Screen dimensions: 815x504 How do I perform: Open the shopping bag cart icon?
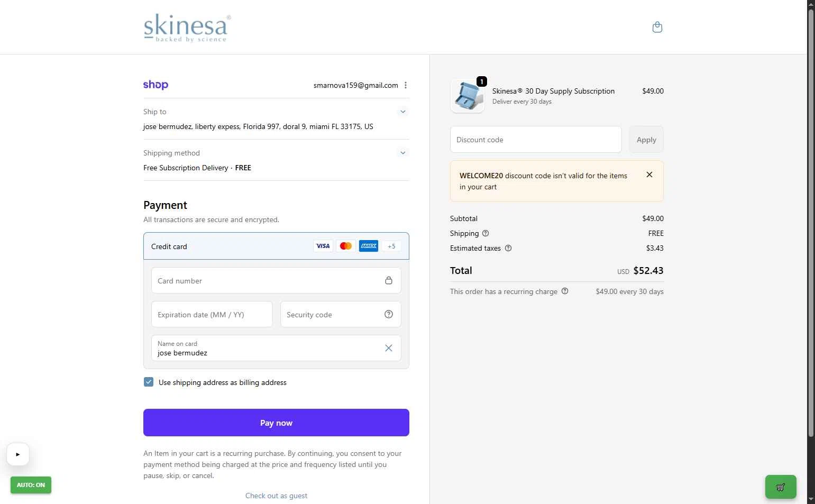click(x=657, y=27)
